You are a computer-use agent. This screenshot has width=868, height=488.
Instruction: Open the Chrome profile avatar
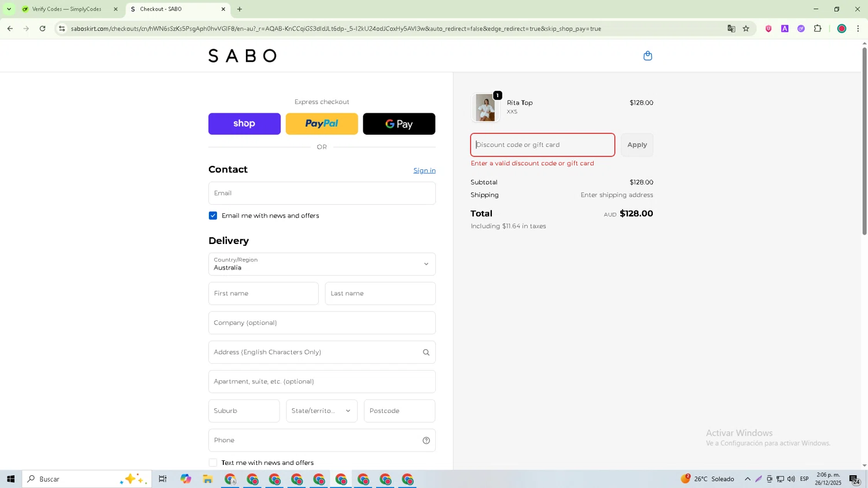click(x=842, y=28)
